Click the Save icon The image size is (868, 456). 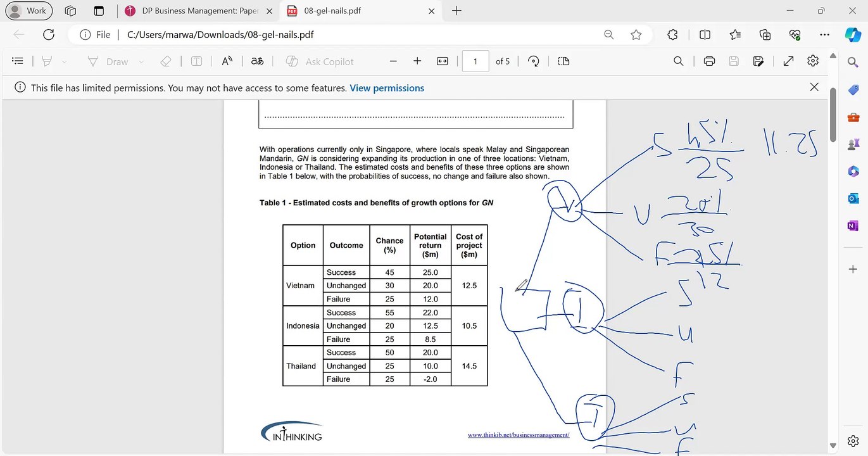point(734,61)
